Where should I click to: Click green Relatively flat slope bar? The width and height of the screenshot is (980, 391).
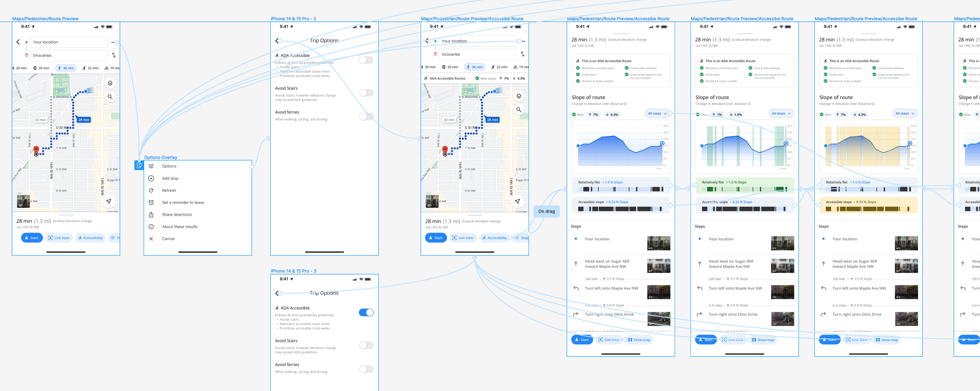745,186
